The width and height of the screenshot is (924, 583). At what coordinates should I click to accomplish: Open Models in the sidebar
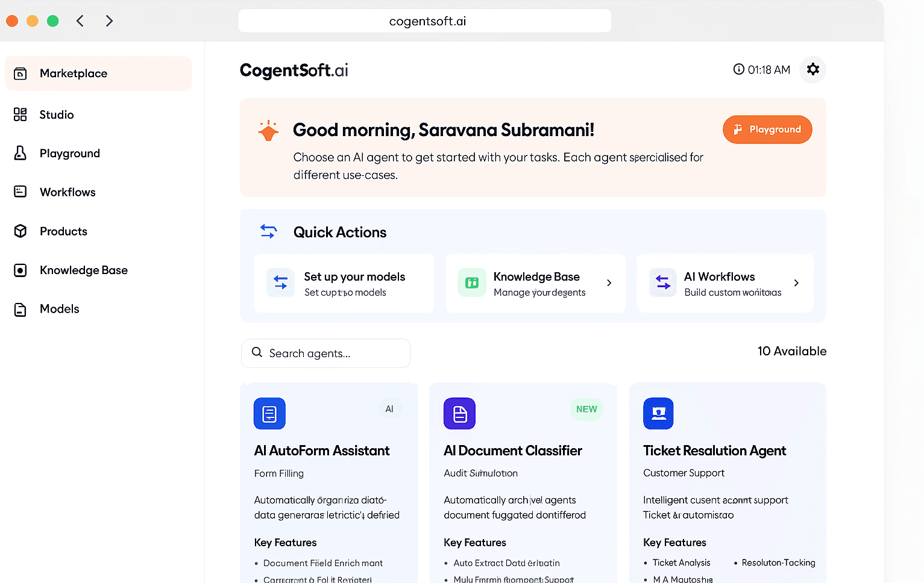[60, 309]
